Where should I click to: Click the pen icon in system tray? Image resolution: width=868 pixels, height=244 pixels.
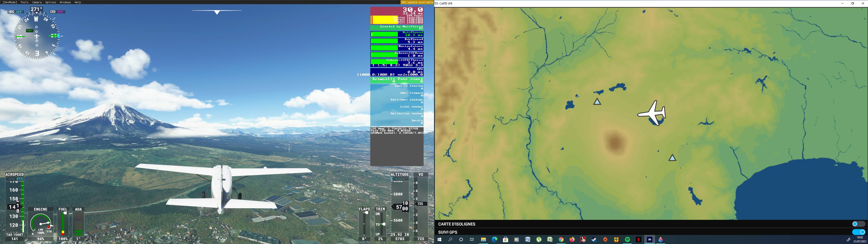[849, 240]
